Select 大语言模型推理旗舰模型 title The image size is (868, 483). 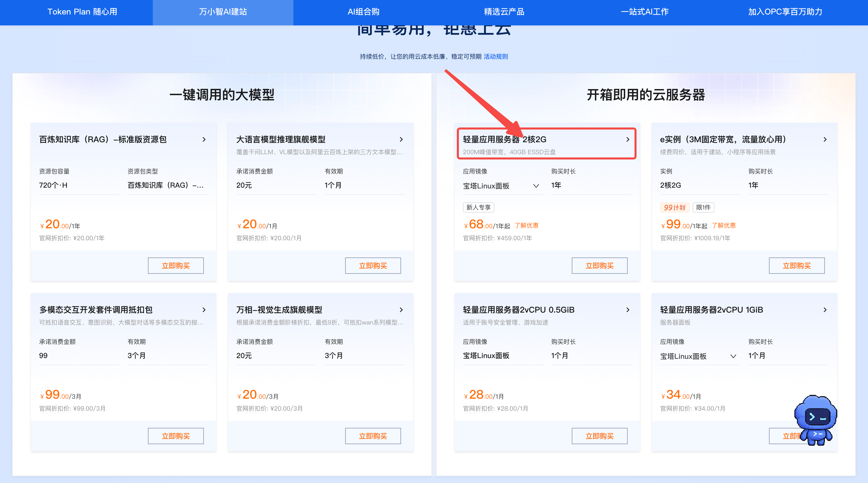click(281, 139)
